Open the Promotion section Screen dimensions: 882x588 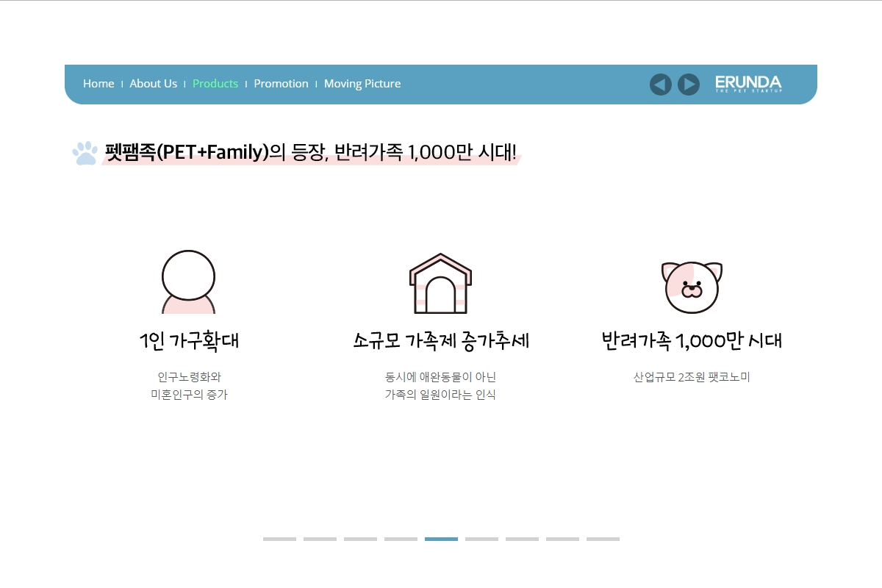281,84
